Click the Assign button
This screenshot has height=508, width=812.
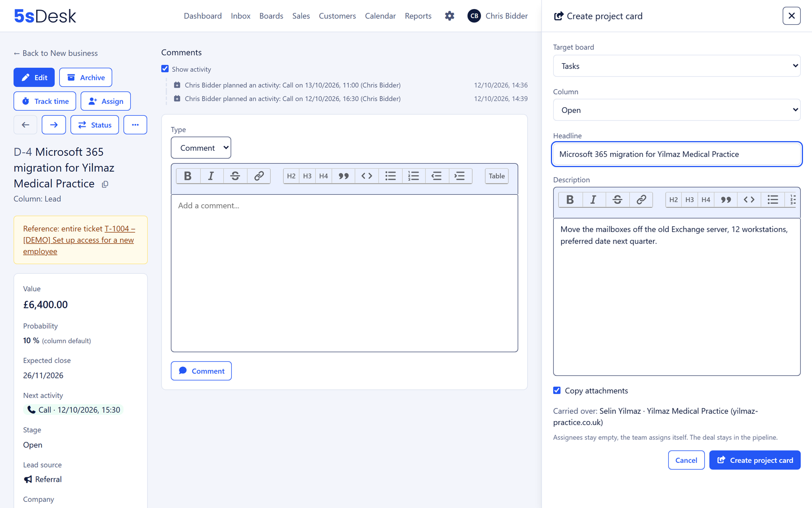105,101
